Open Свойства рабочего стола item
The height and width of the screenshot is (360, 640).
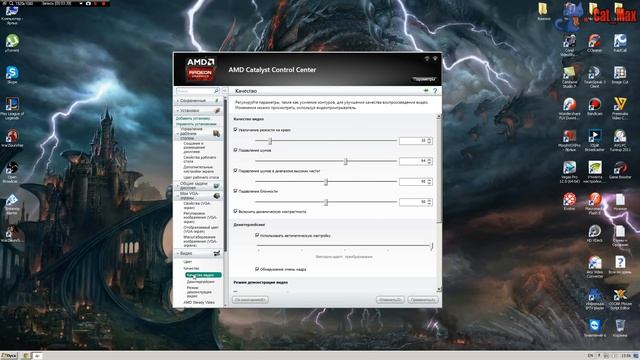point(200,159)
